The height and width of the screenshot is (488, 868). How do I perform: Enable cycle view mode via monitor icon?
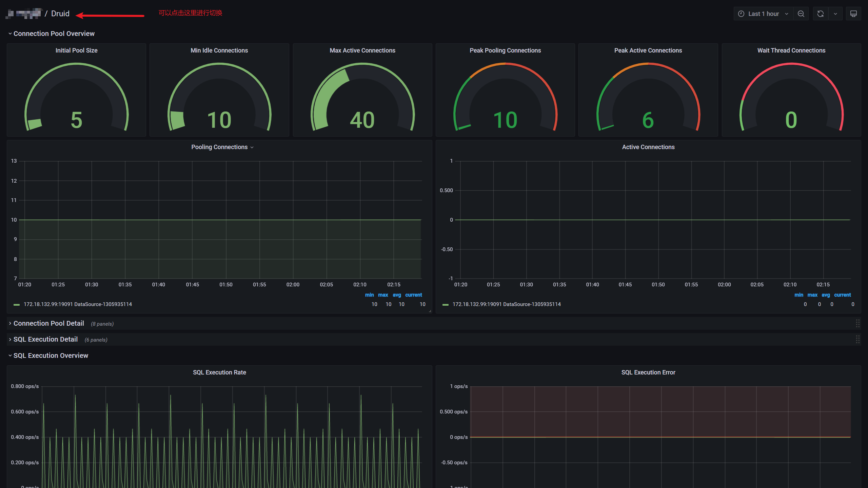pos(854,14)
